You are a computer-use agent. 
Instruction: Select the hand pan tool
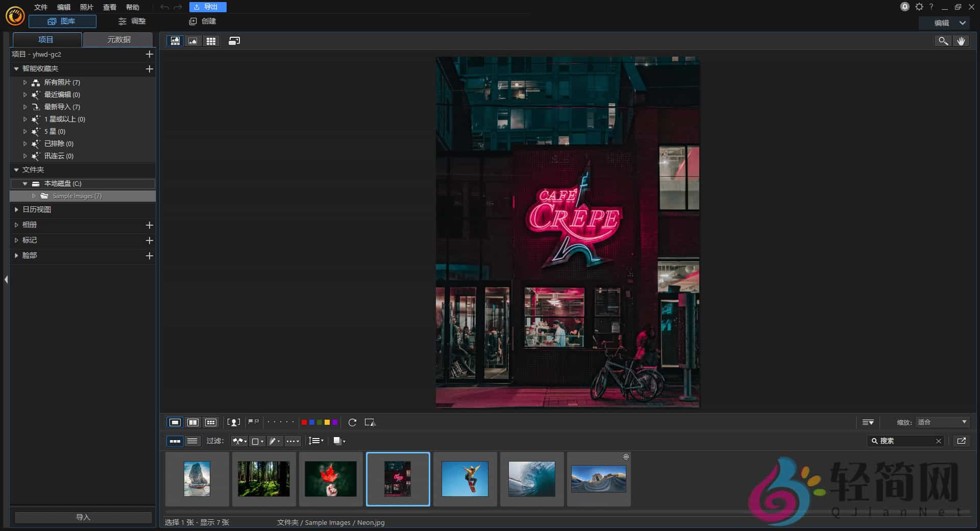click(961, 41)
